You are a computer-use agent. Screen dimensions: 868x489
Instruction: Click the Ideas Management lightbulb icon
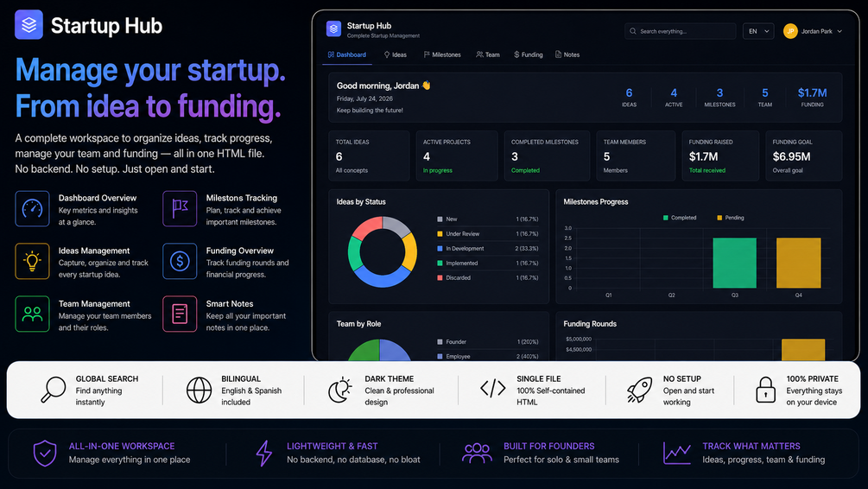pyautogui.click(x=32, y=262)
